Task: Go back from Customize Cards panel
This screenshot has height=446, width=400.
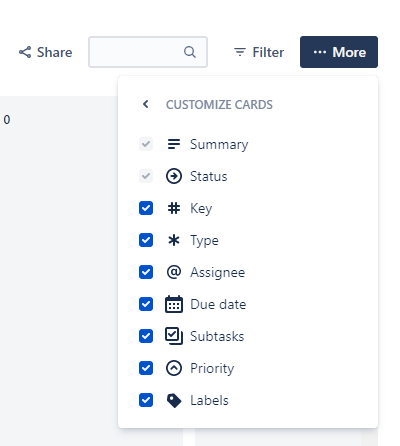Action: pos(146,104)
